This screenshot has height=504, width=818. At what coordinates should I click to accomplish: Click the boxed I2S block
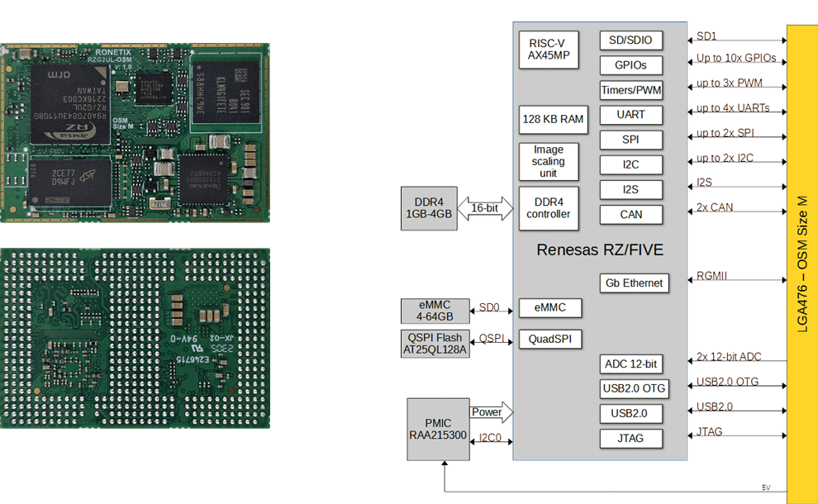click(x=630, y=190)
